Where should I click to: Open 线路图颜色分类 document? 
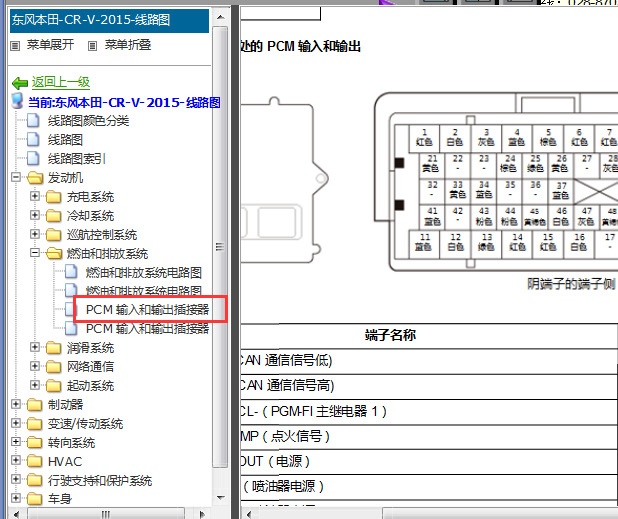point(88,121)
